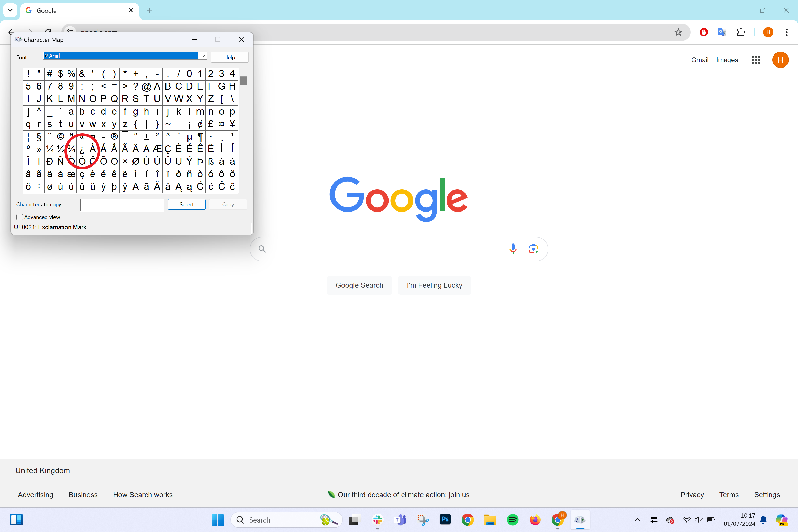Viewport: 798px width, 532px height.
Task: Open a new tab with plus button
Action: coord(149,10)
